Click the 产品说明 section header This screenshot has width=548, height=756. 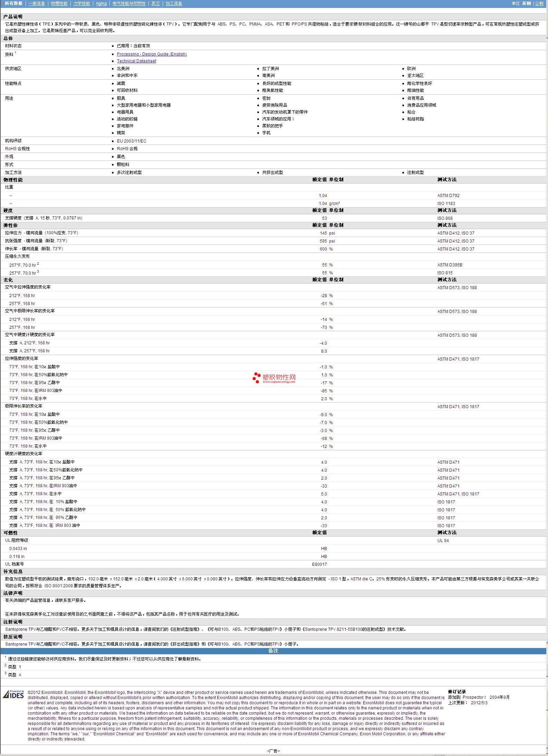[x=13, y=17]
